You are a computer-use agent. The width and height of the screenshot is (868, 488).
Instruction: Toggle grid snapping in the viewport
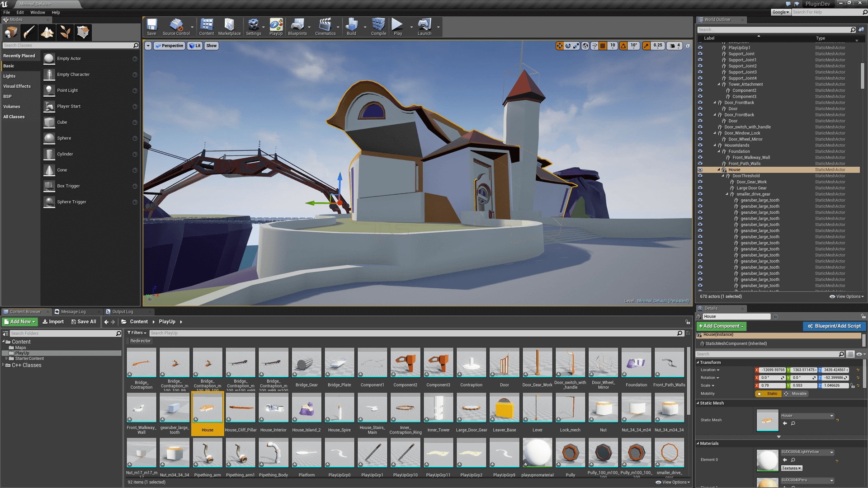[603, 46]
